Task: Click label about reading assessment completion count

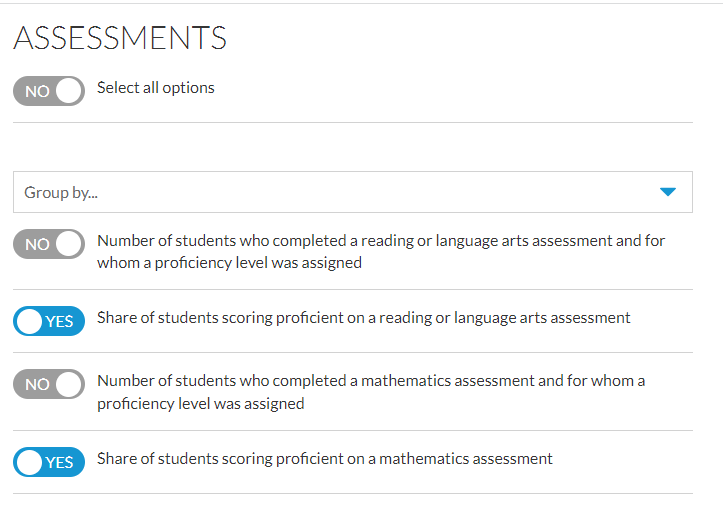Action: coord(381,251)
